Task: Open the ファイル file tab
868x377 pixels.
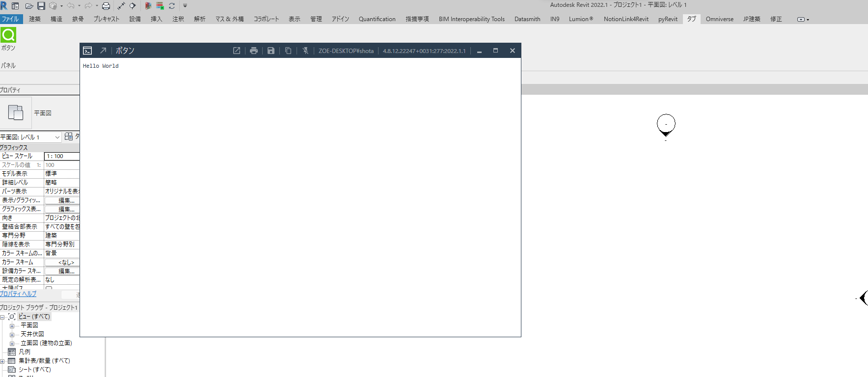Action: (10, 19)
